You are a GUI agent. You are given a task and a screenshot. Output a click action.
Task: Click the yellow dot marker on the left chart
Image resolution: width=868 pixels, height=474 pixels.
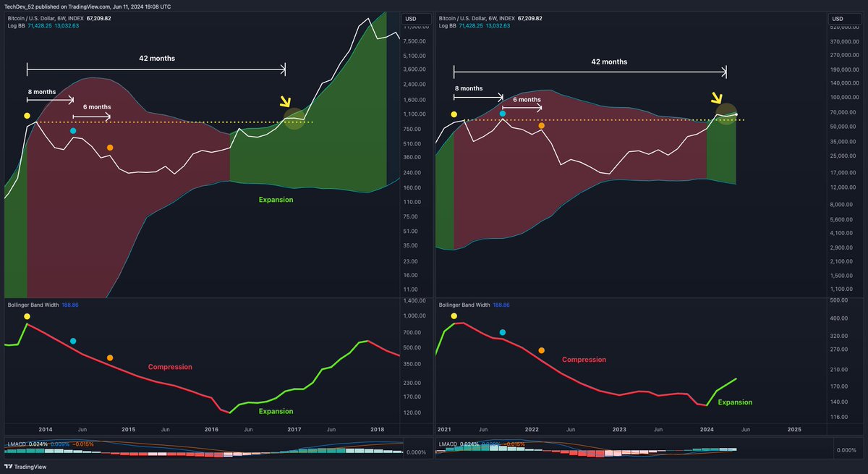click(x=27, y=115)
